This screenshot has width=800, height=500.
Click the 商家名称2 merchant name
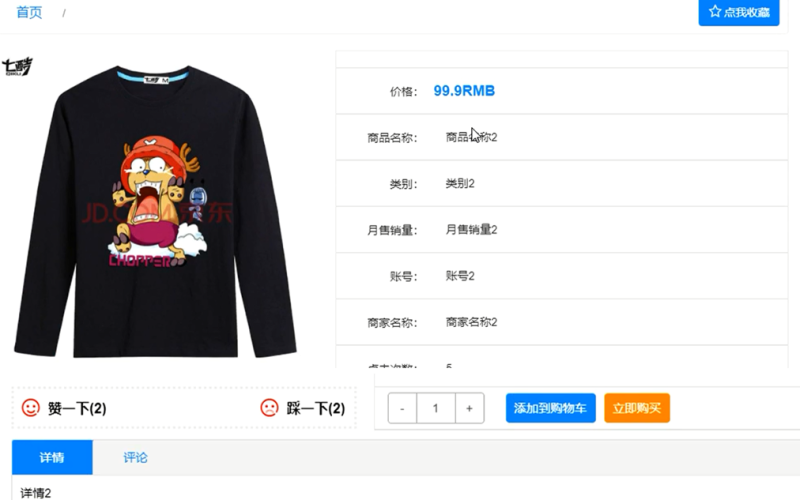click(471, 322)
